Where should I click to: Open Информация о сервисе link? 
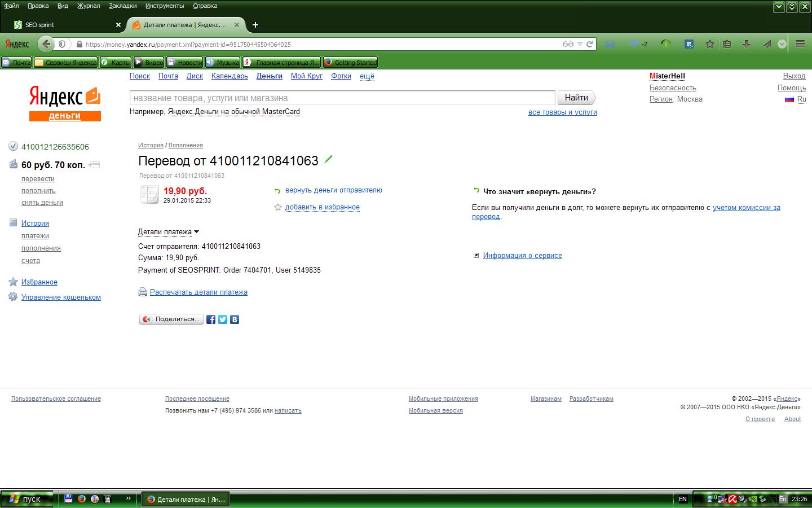click(x=523, y=256)
